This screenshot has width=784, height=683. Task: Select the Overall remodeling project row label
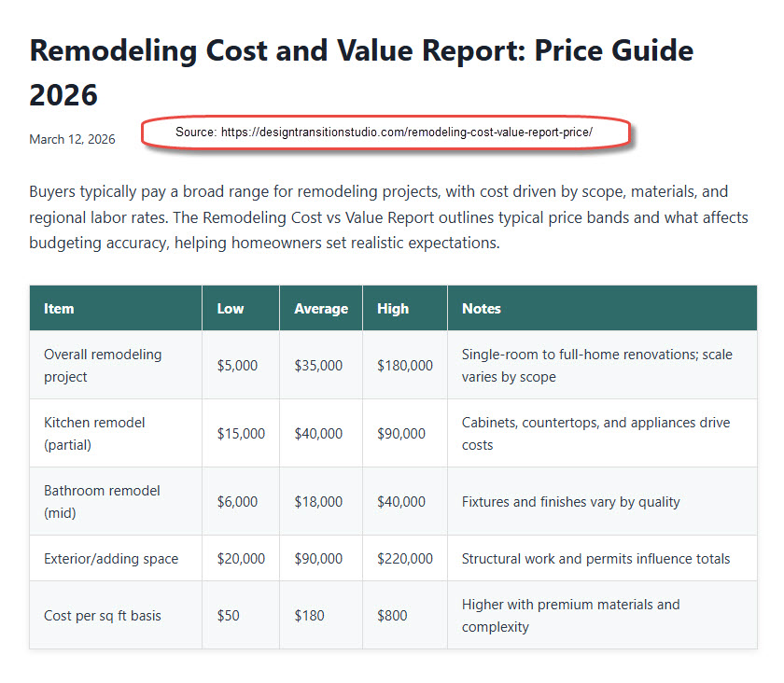click(x=103, y=366)
